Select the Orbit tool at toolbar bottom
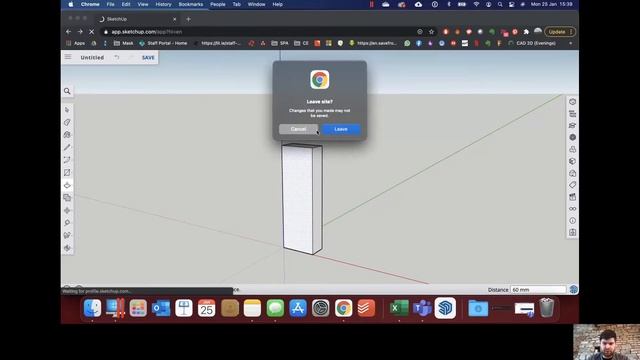The height and width of the screenshot is (360, 640). (67, 248)
